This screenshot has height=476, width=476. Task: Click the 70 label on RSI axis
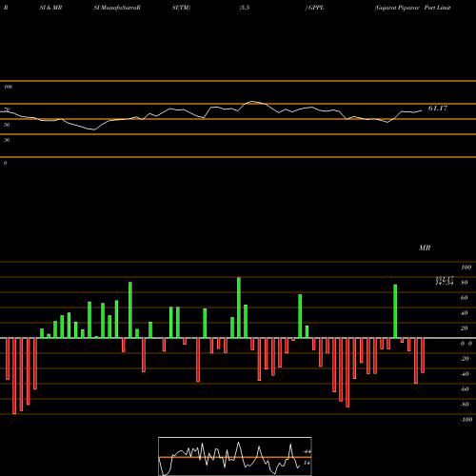(7, 109)
